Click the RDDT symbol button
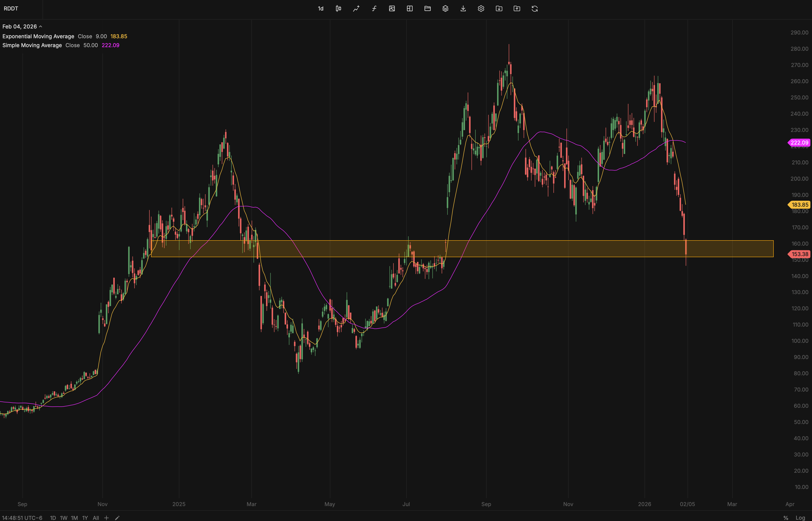This screenshot has height=521, width=812. (x=11, y=8)
